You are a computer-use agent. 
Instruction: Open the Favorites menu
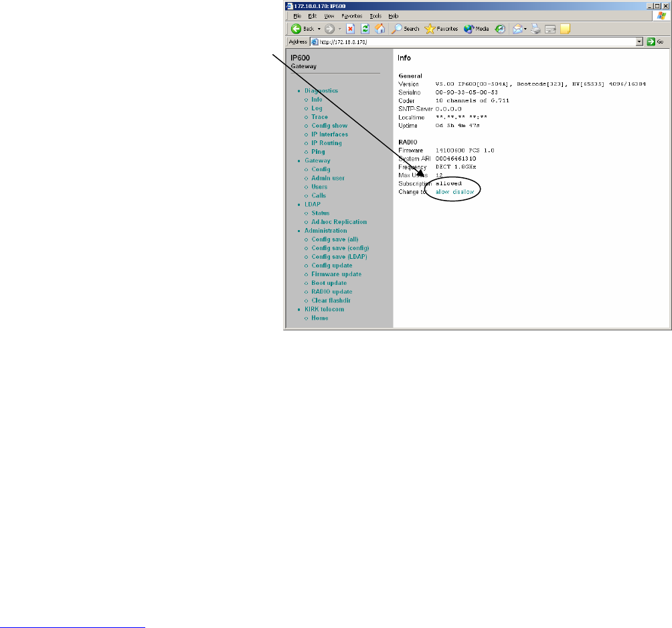point(352,16)
